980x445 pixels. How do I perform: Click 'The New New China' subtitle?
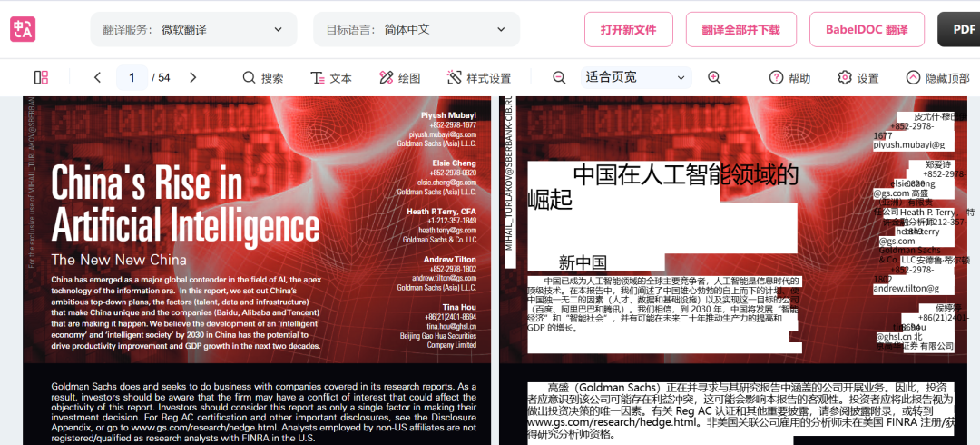point(119,260)
